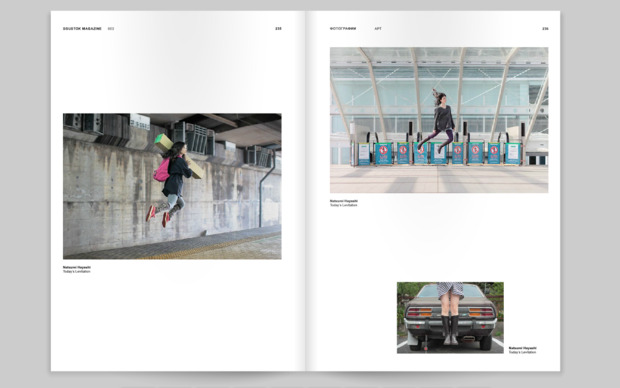This screenshot has width=620, height=388.
Task: Click the pink backpack in the left photo
Action: pos(162,170)
